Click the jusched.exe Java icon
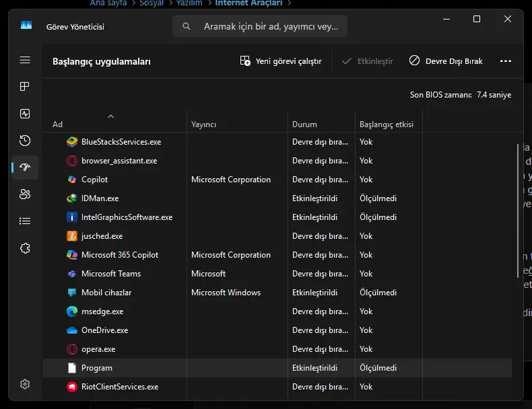 pyautogui.click(x=72, y=236)
